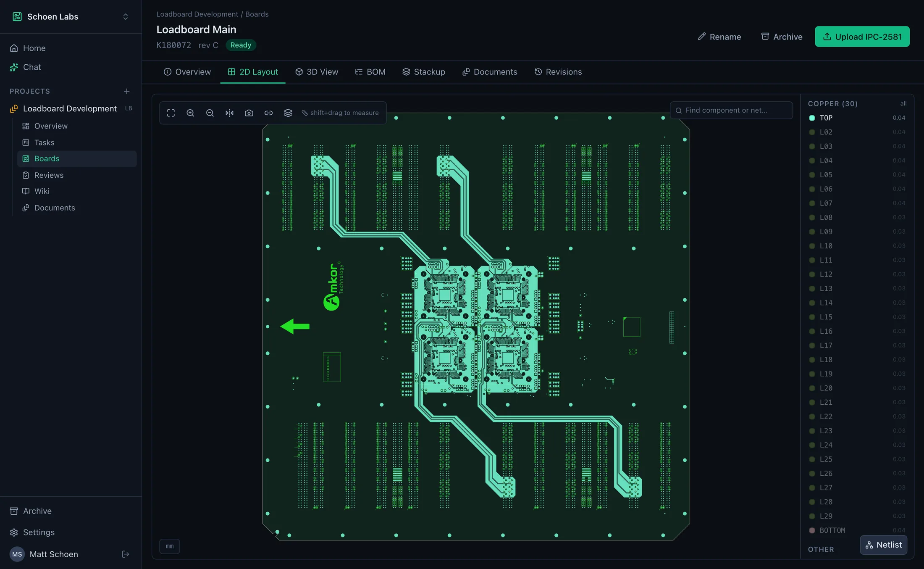Open project Documents in the sidebar
Viewport: 924px width, 569px height.
tap(77, 208)
